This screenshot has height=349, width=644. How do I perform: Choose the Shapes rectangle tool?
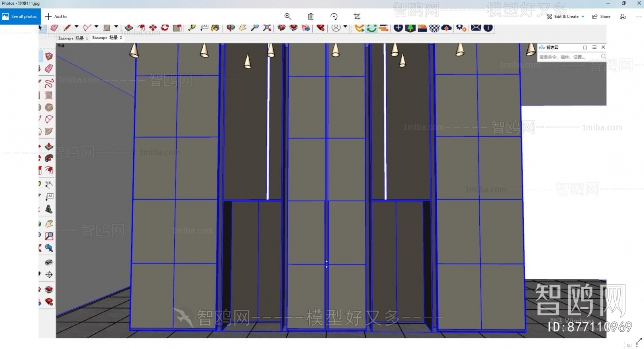[107, 28]
